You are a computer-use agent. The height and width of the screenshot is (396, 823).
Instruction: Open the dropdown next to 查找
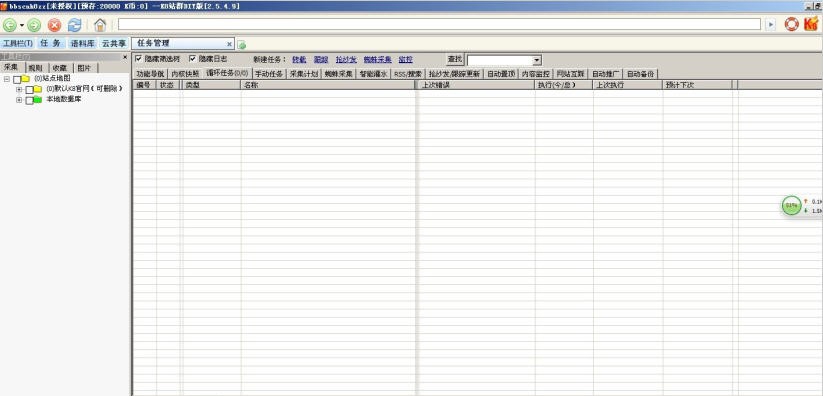[x=537, y=61]
